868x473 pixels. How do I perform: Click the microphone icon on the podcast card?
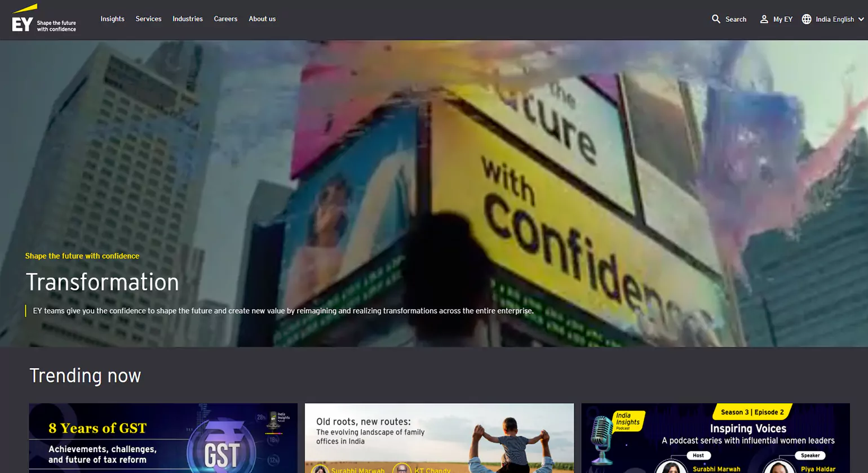pos(601,436)
